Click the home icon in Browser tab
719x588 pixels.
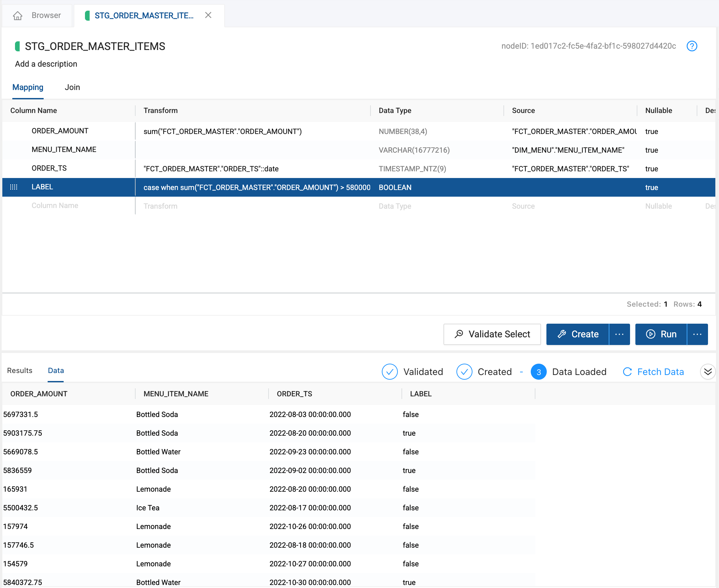tap(18, 16)
